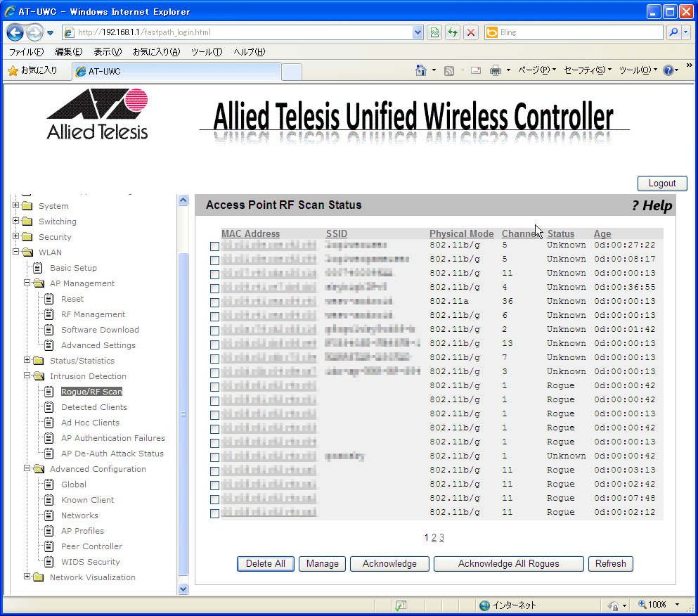Click the Acknowledge All Rogues button
The height and width of the screenshot is (616, 698).
(x=508, y=564)
